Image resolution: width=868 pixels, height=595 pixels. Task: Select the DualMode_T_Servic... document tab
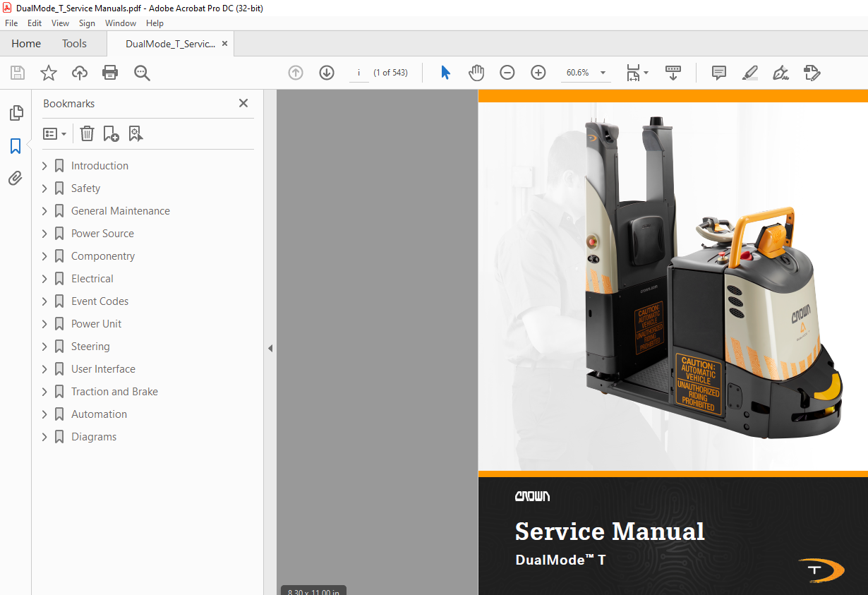tap(170, 44)
